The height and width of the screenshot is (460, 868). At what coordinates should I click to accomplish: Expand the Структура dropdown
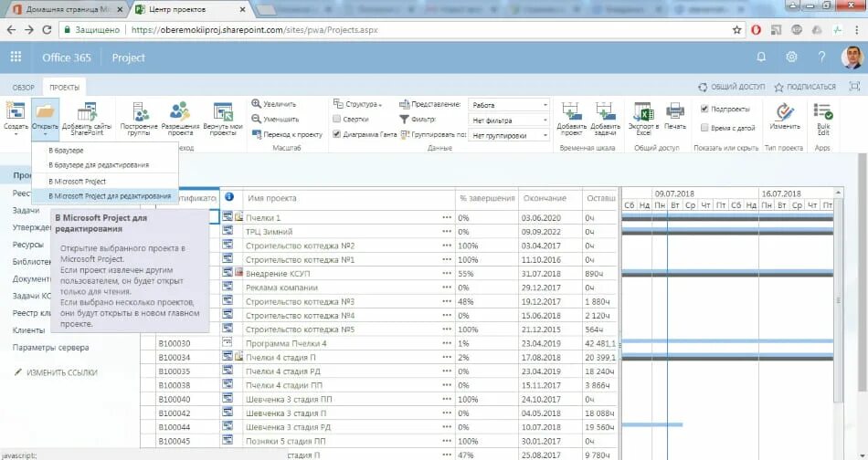click(357, 104)
